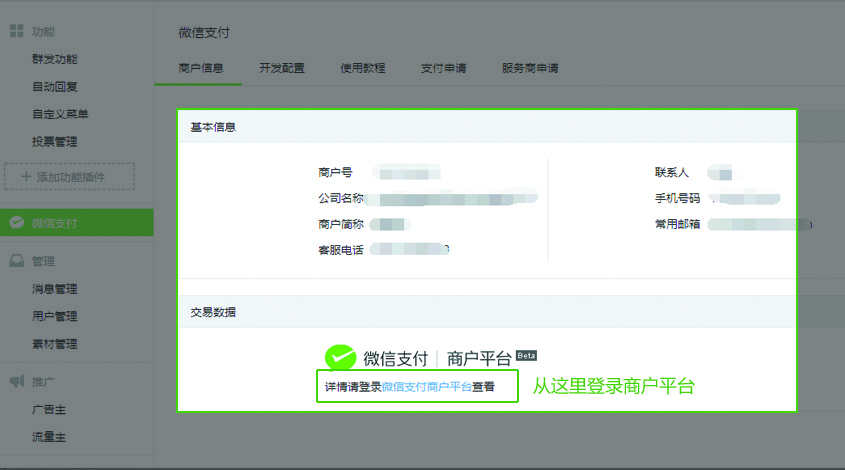Click the Beta badge next to 商户平台
The image size is (845, 470).
tap(527, 355)
